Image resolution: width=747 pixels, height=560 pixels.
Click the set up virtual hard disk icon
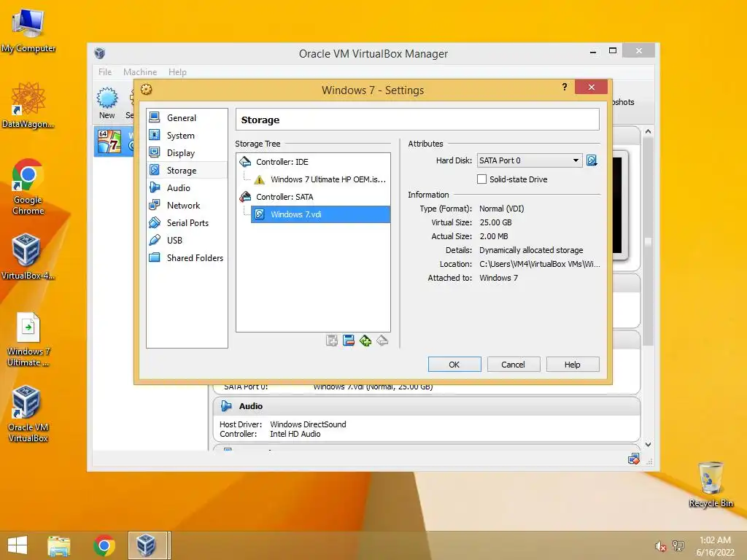[x=592, y=160]
